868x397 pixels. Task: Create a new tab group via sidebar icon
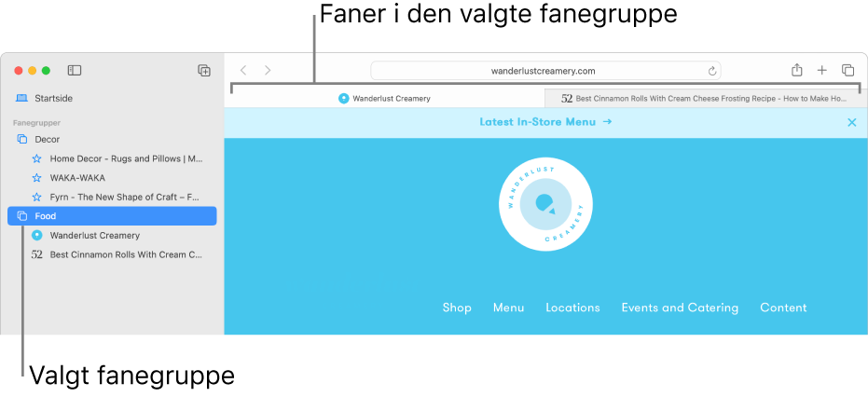pos(204,70)
